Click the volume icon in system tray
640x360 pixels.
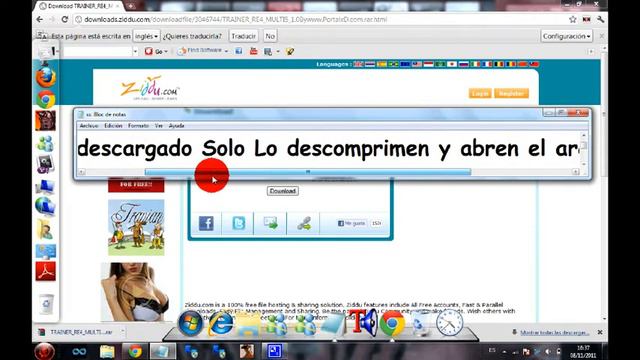[548, 351]
